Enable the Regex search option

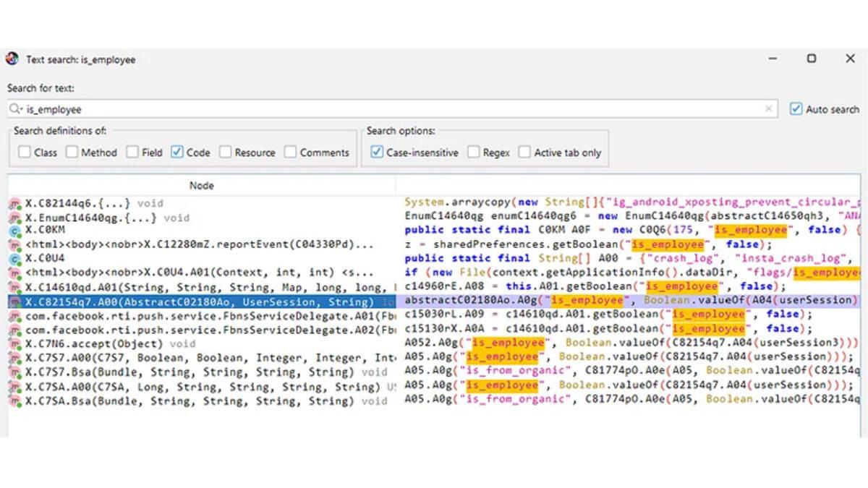tap(473, 153)
